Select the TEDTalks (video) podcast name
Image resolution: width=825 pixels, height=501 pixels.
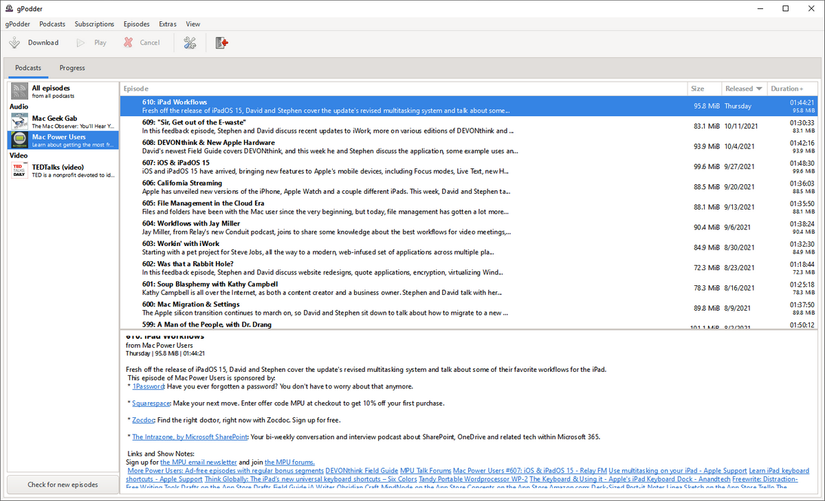coord(58,167)
